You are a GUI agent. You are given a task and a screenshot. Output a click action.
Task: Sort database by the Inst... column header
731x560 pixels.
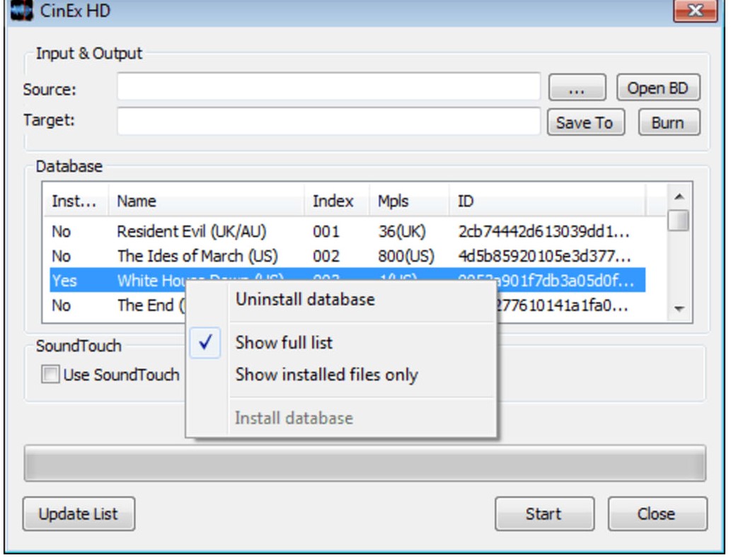(x=76, y=201)
